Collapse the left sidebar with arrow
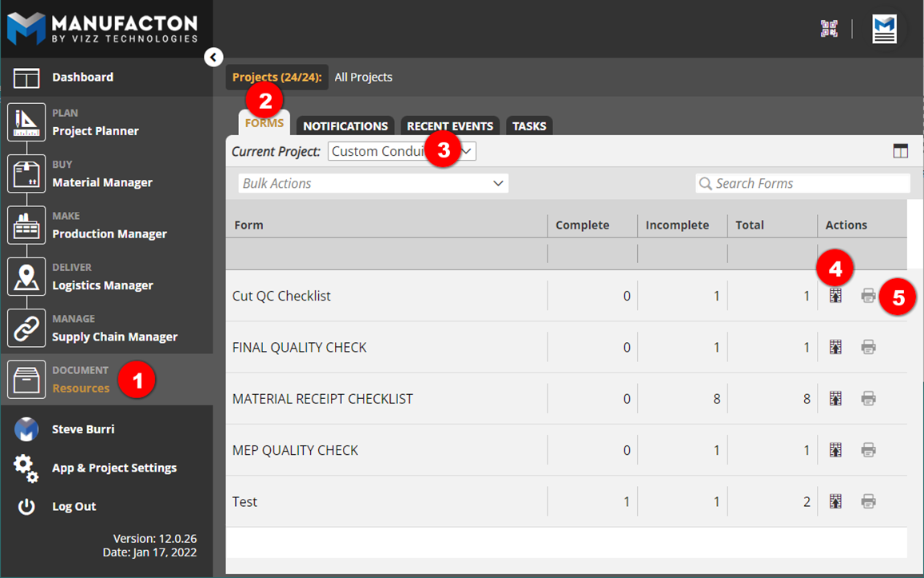 click(213, 58)
